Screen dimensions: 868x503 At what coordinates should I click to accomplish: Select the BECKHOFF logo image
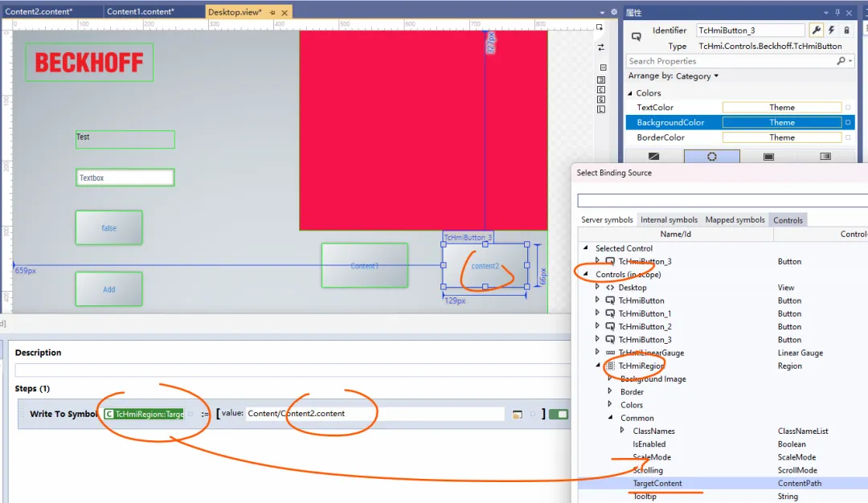(89, 63)
